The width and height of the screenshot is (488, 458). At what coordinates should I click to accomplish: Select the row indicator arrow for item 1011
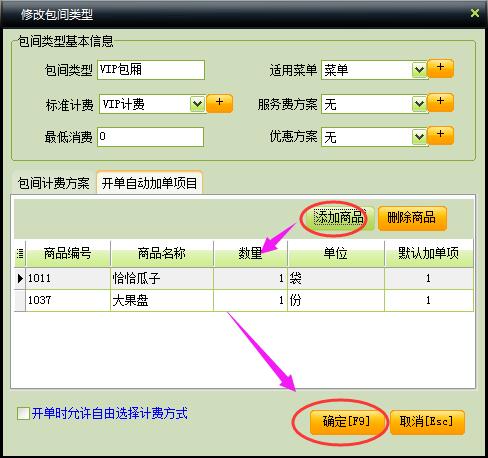20,278
